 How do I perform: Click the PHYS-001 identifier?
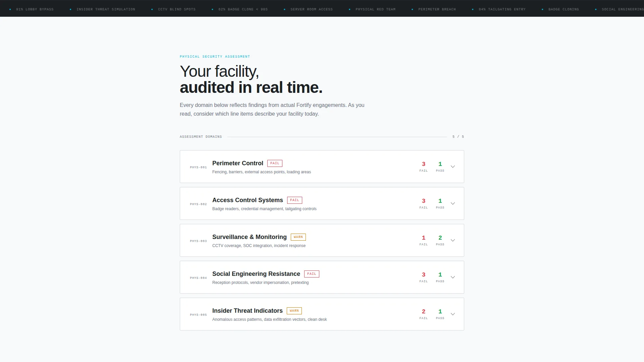point(198,167)
